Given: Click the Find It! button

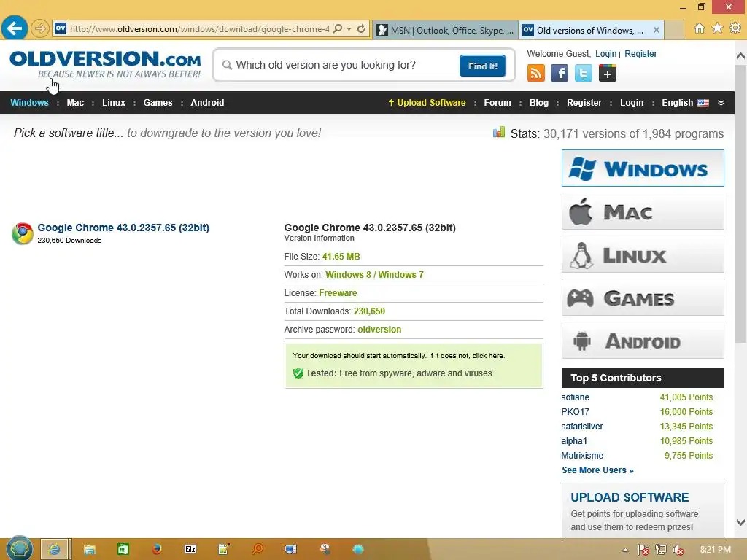Looking at the screenshot, I should 482,66.
